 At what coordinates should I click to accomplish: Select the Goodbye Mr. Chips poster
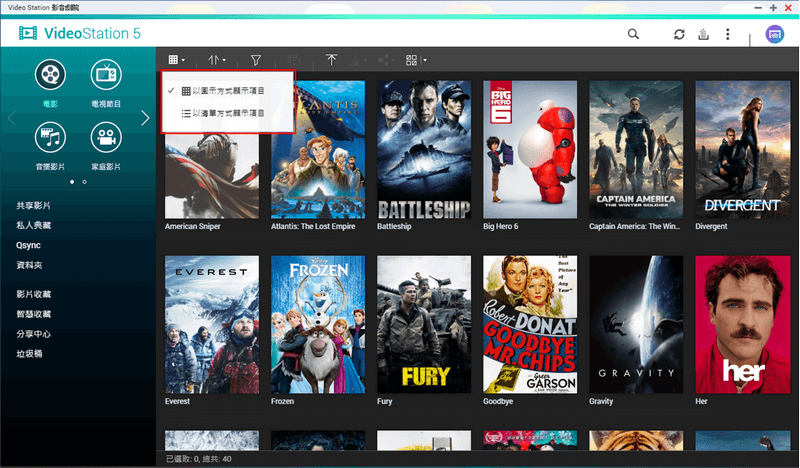coord(530,325)
